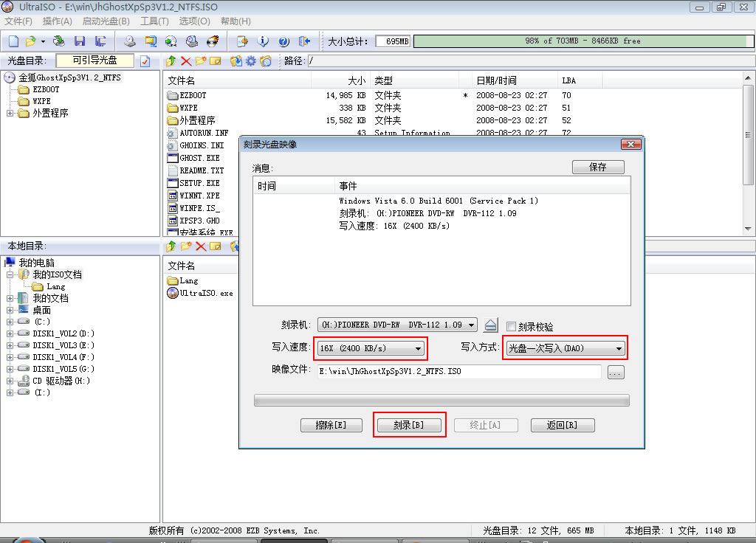Click the Open file folder icon
This screenshot has width=756, height=543.
pyautogui.click(x=30, y=41)
